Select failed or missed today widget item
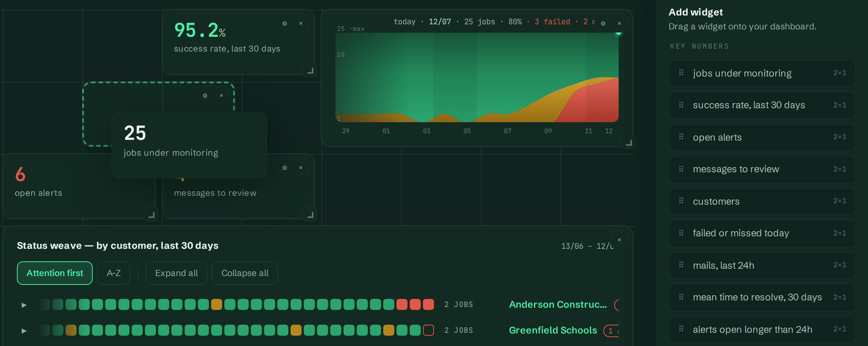The width and height of the screenshot is (868, 346). [x=762, y=233]
